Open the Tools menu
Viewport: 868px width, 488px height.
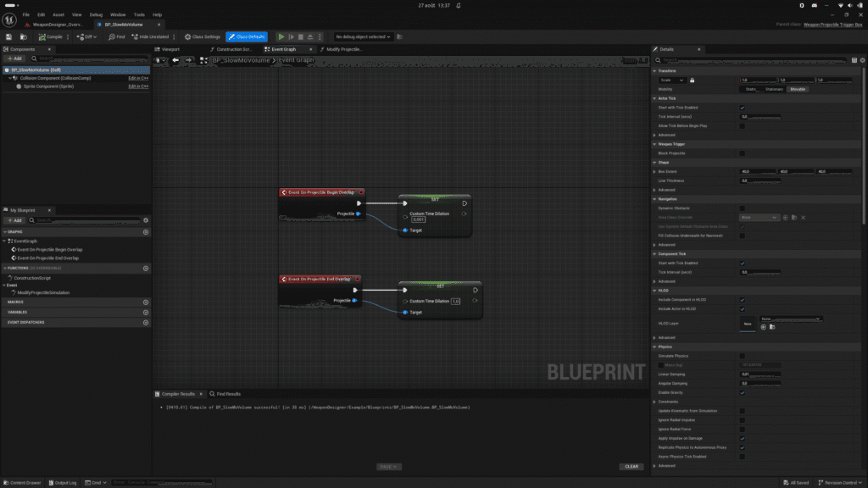[139, 15]
